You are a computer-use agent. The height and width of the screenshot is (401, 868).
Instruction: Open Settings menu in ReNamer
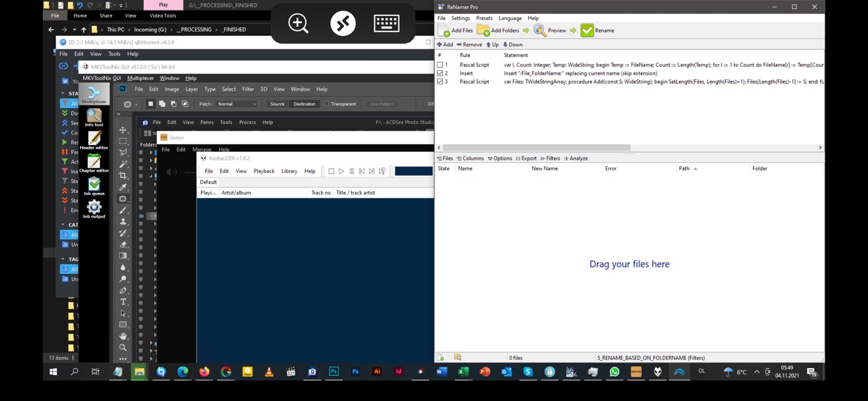click(x=461, y=19)
